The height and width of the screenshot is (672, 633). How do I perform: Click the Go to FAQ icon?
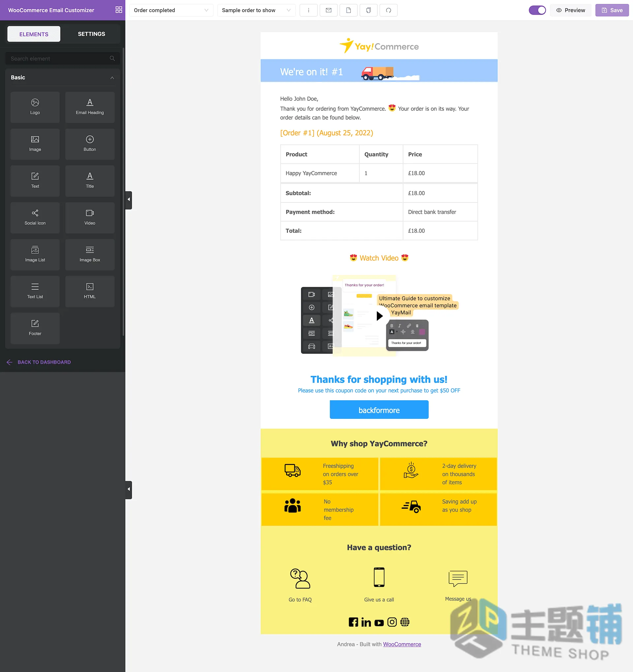(x=300, y=578)
